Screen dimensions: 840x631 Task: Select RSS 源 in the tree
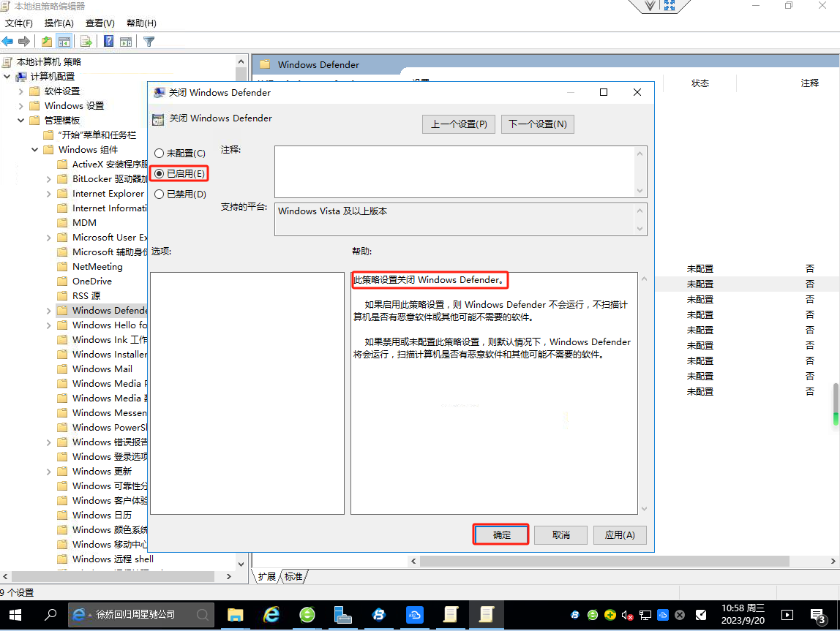pyautogui.click(x=86, y=296)
